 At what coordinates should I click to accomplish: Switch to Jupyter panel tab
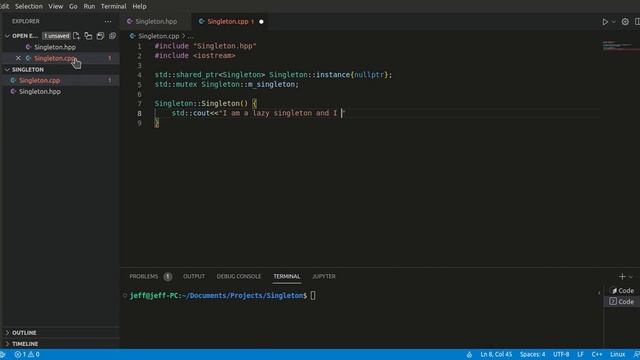[x=324, y=276]
